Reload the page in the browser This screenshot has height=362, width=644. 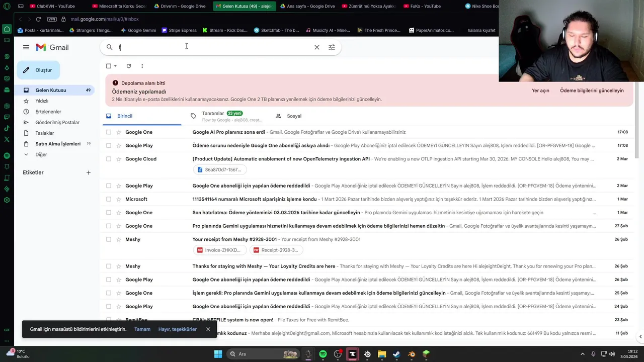pos(38,19)
